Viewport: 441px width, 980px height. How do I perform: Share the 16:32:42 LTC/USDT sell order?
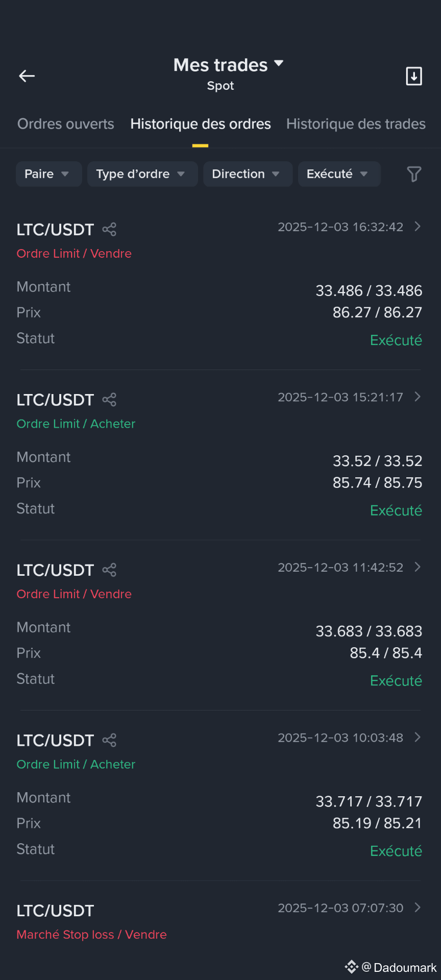tap(109, 229)
